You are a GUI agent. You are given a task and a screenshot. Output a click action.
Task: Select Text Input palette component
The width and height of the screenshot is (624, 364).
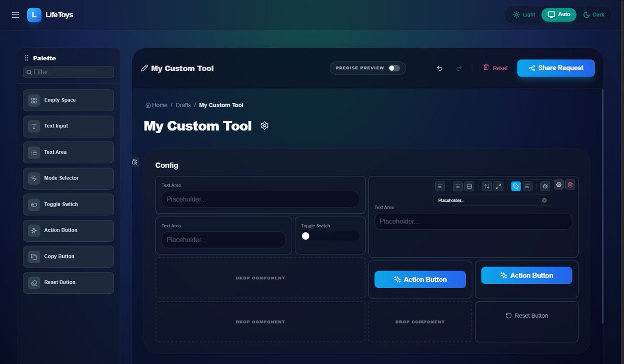(69, 126)
